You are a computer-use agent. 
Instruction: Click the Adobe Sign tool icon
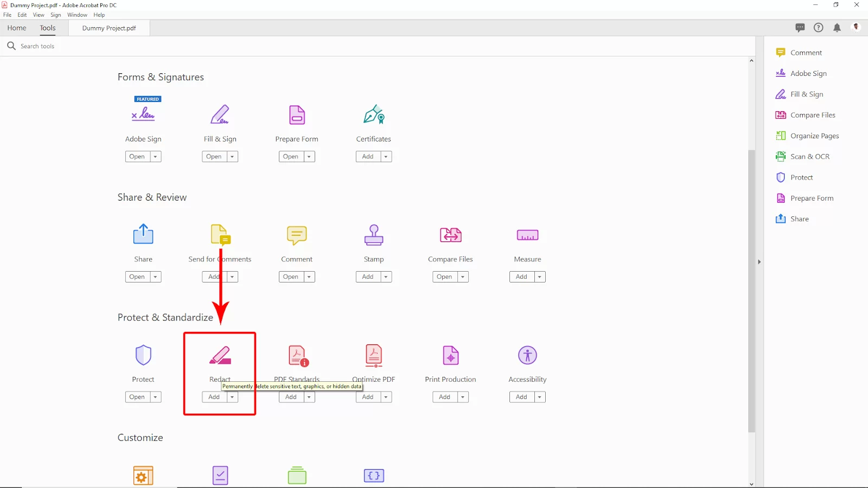pyautogui.click(x=143, y=114)
